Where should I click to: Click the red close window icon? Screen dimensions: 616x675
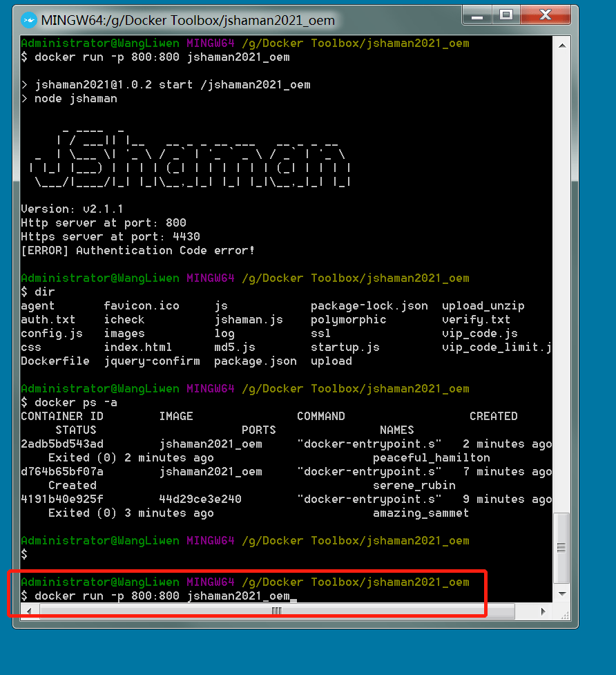point(545,16)
